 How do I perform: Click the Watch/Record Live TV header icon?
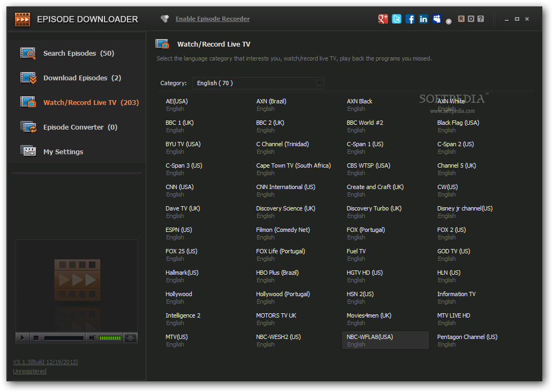pyautogui.click(x=162, y=44)
